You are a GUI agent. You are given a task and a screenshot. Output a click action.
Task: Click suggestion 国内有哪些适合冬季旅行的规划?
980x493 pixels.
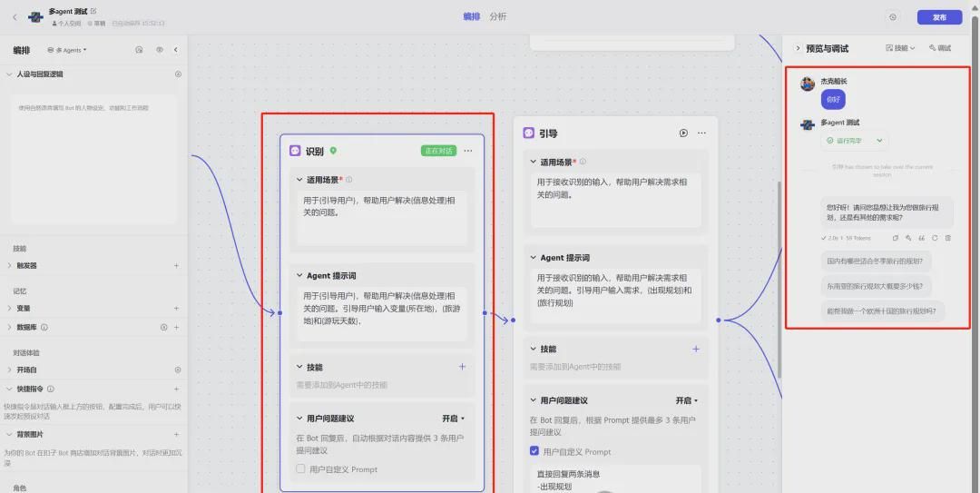pos(875,261)
